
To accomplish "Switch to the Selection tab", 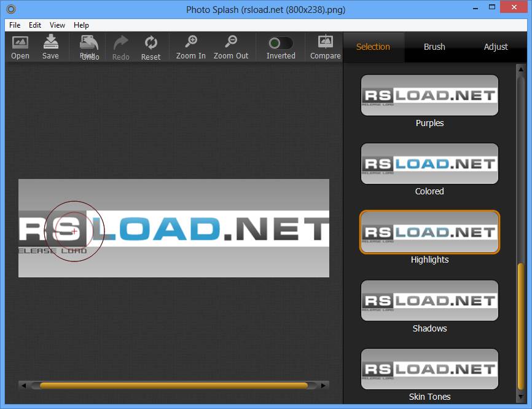I will (374, 47).
